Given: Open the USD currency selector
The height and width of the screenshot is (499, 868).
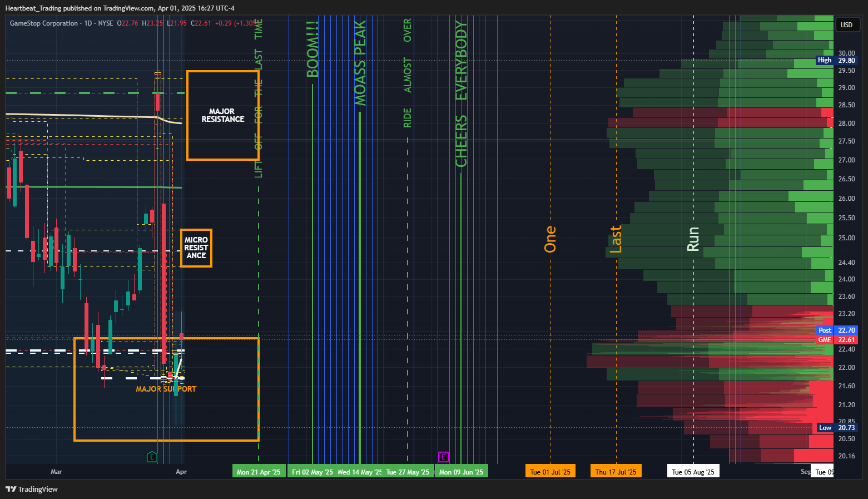Looking at the screenshot, I should [847, 24].
